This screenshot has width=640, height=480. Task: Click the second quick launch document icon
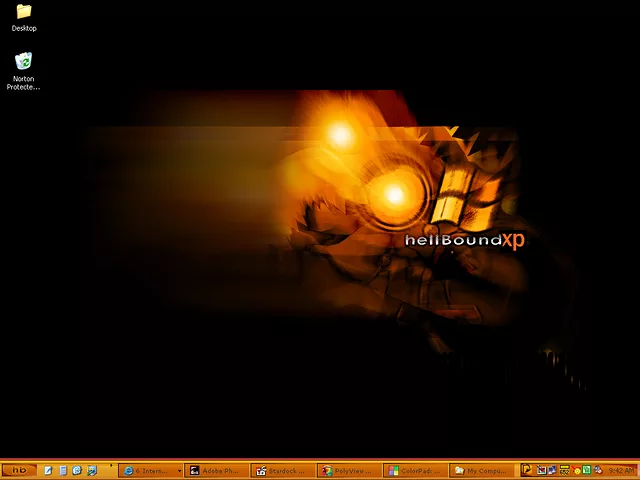pyautogui.click(x=63, y=470)
